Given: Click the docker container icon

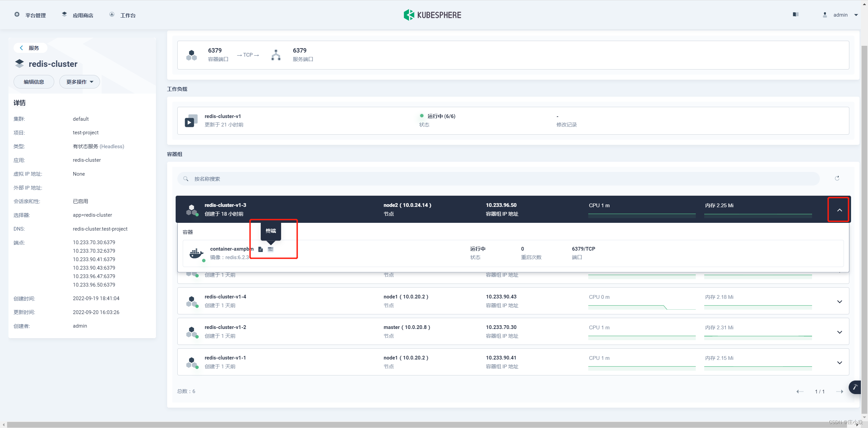Looking at the screenshot, I should coord(196,253).
